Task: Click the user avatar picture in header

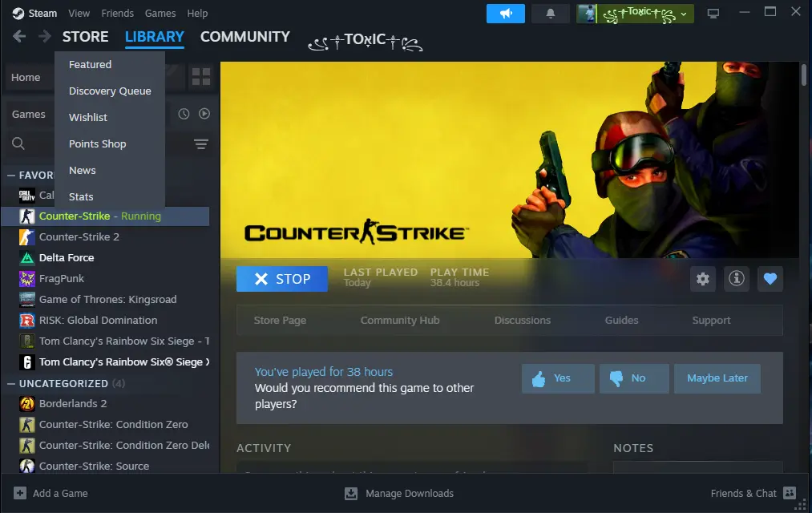Action: coord(587,14)
